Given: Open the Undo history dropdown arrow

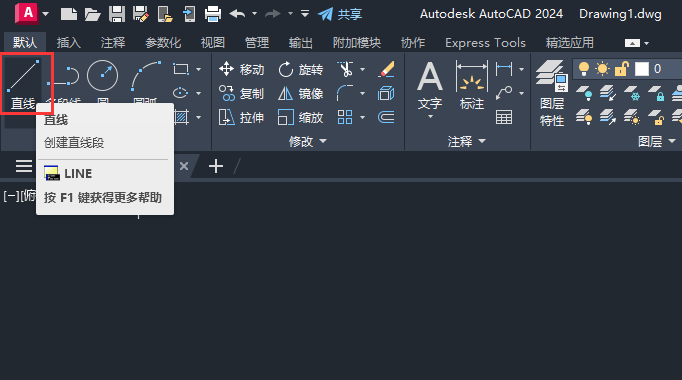Looking at the screenshot, I should coord(254,14).
